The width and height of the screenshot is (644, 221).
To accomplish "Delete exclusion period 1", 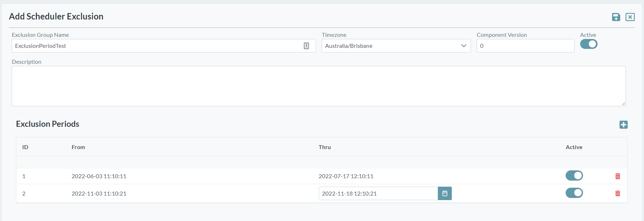I will (x=617, y=176).
